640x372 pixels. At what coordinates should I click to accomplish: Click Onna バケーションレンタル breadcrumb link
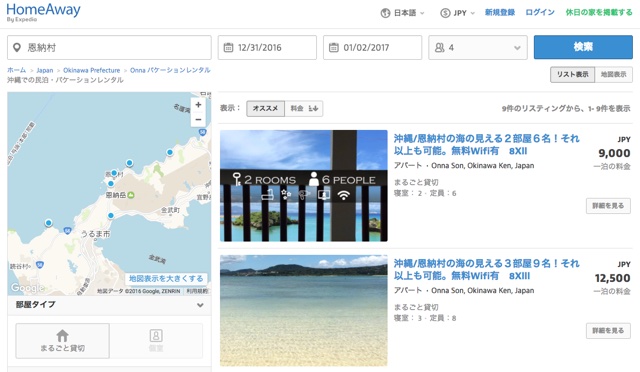click(x=170, y=70)
